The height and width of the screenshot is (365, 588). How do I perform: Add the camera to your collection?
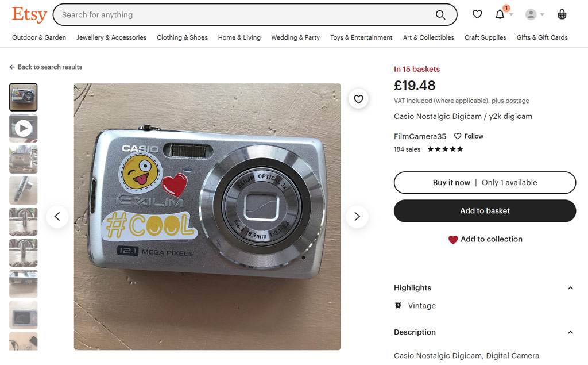[485, 239]
